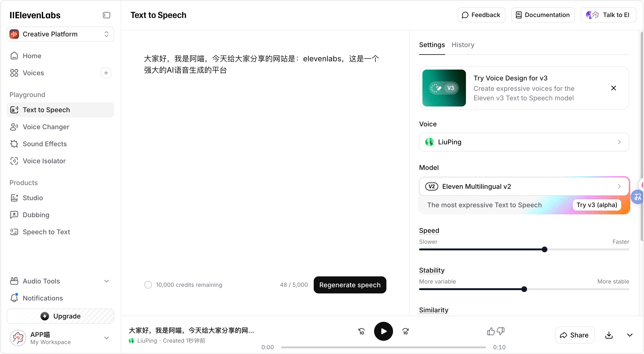Image resolution: width=644 pixels, height=354 pixels.
Task: Give thumbs up to the generation
Action: coord(491,331)
